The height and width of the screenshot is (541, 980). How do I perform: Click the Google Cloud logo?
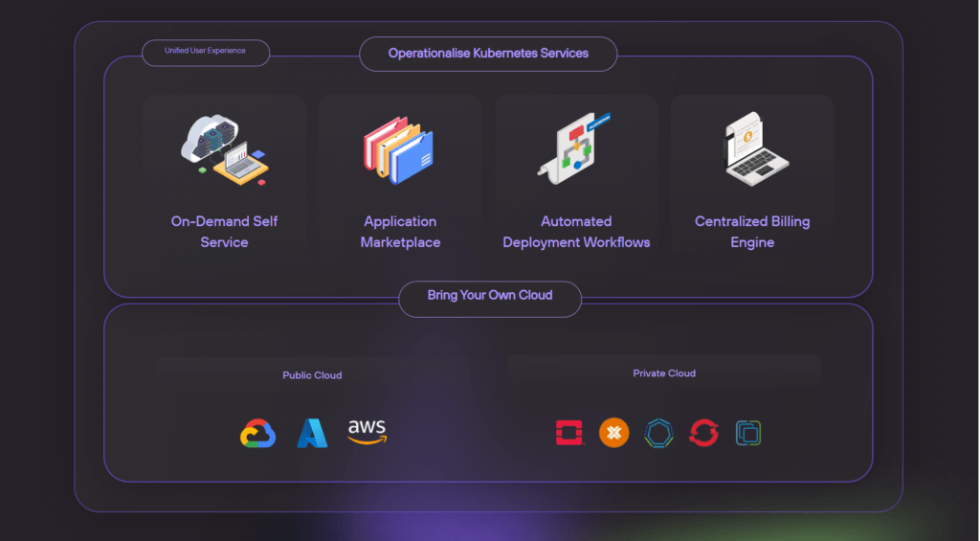click(258, 434)
